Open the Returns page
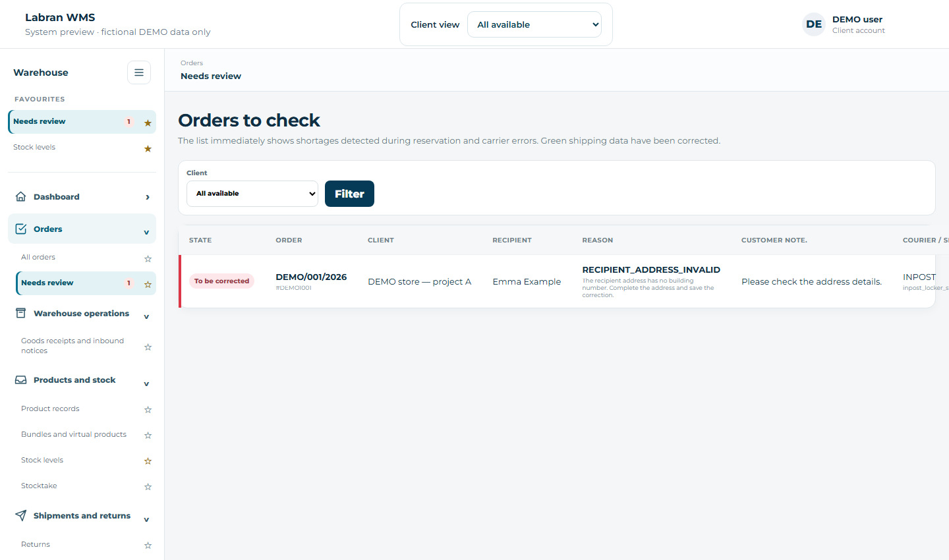 click(x=36, y=544)
